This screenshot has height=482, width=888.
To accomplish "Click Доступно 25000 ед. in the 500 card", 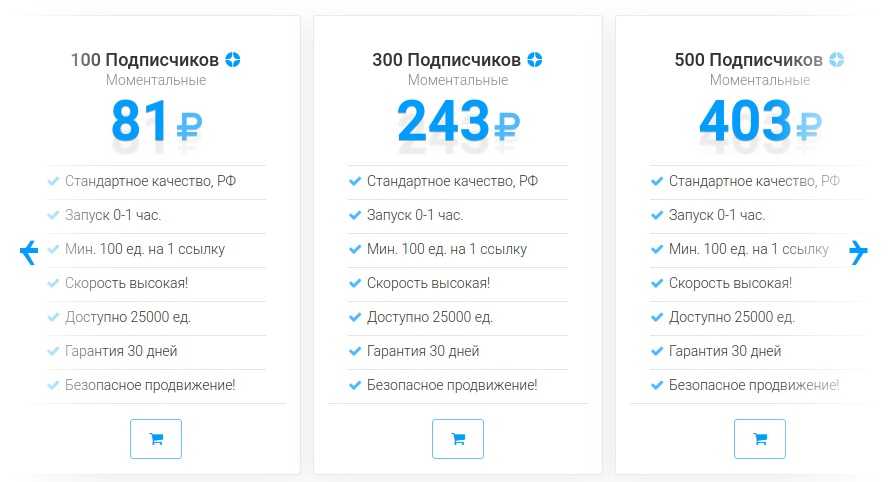I will tap(732, 317).
